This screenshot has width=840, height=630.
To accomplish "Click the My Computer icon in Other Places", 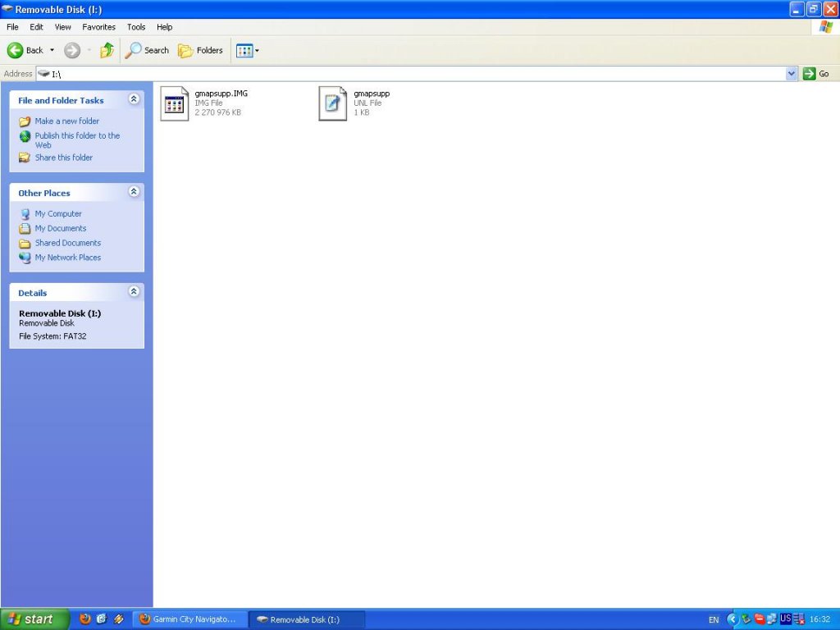I will (x=25, y=214).
